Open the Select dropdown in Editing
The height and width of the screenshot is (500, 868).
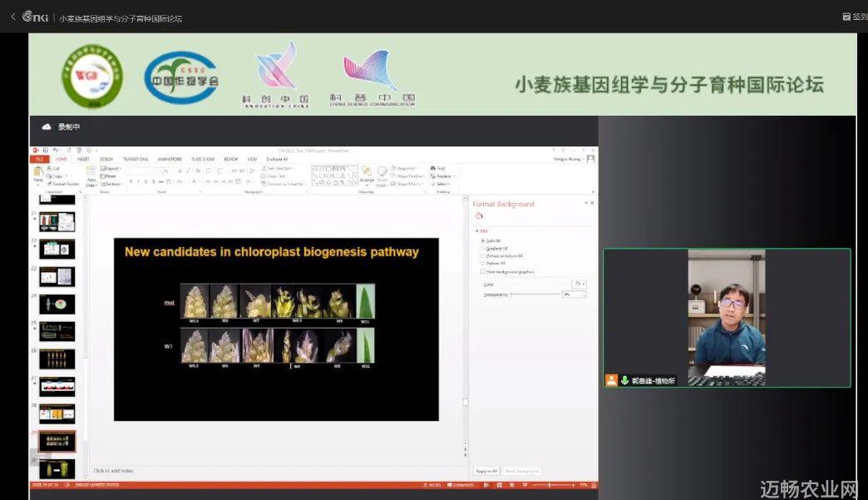coord(441,184)
